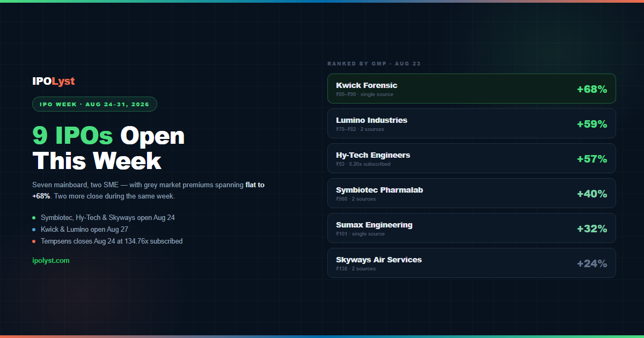Click '₹138 · 2 sources' price line

tap(356, 269)
